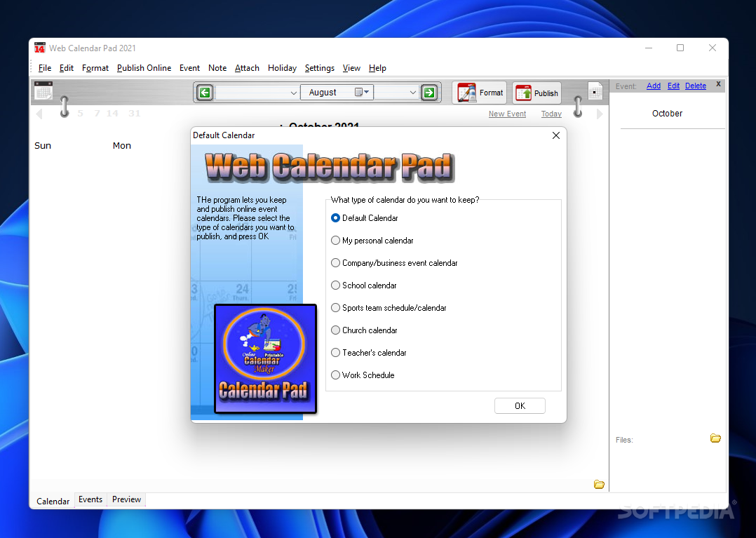Open the Note menu
Screen dimensions: 756x538
(217, 68)
